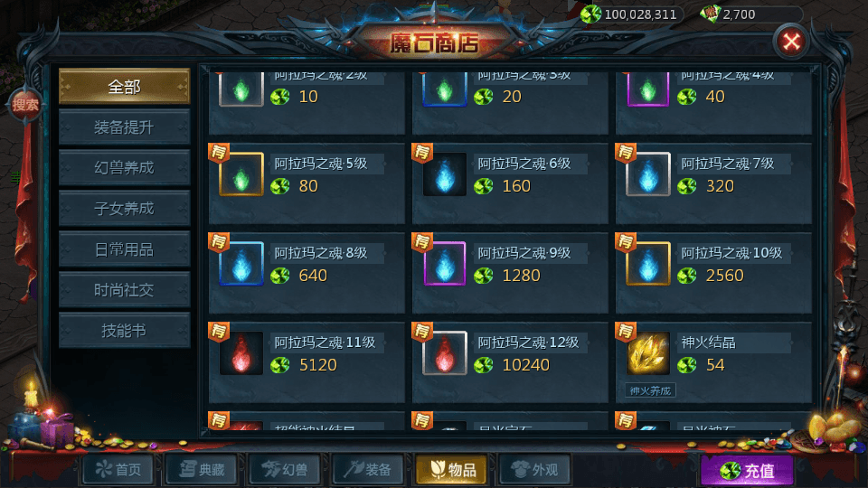The width and height of the screenshot is (868, 488).
Task: Switch to the 装备提升 category
Action: coord(125,127)
